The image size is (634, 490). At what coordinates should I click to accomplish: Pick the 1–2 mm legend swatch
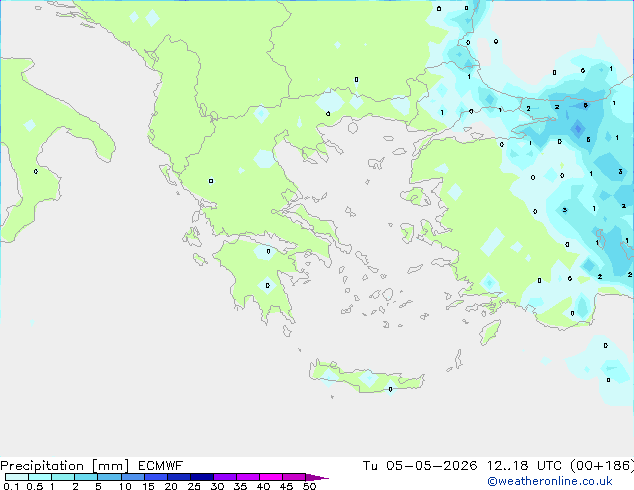tap(63, 477)
